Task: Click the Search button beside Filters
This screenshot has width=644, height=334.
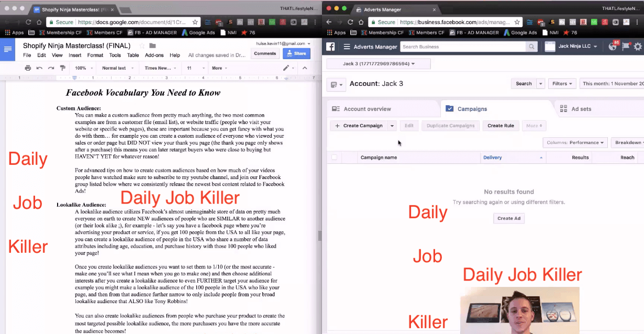Action: click(524, 84)
